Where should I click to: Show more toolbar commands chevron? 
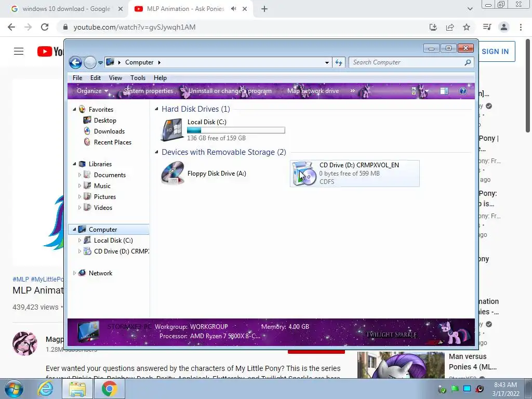353,90
